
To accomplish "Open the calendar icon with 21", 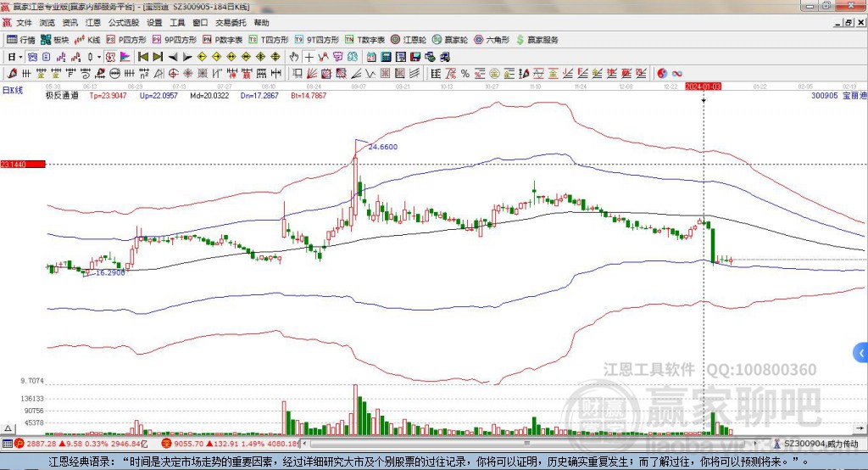I will 371,57.
